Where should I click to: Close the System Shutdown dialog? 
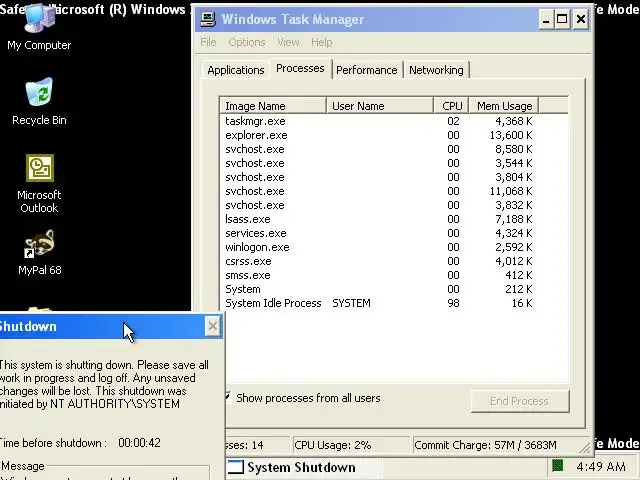pos(213,327)
